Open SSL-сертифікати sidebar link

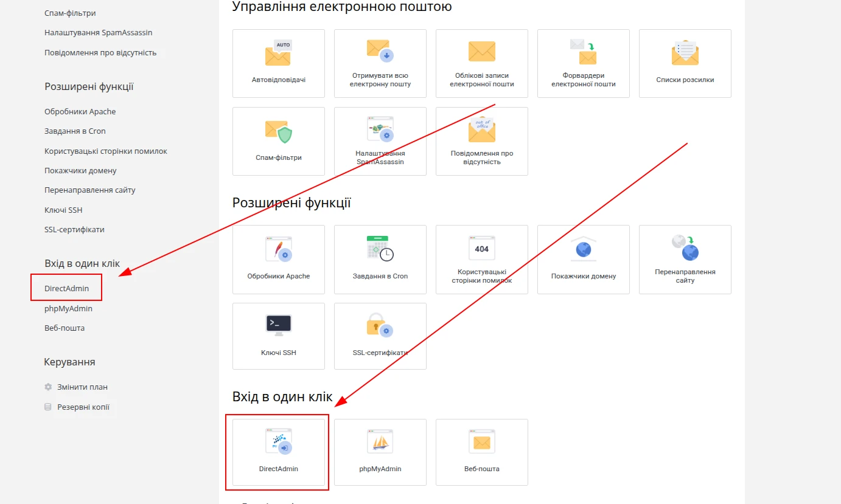point(74,229)
